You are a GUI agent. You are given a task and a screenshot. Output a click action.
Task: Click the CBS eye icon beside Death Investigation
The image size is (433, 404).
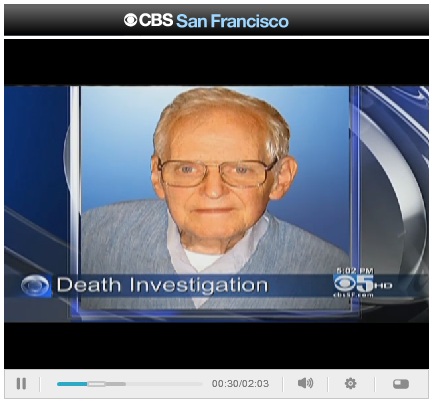click(35, 286)
